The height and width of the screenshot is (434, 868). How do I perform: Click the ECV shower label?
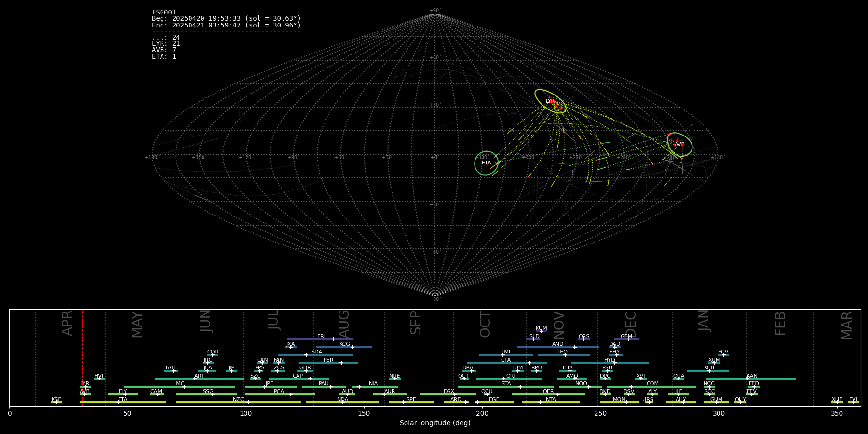pyautogui.click(x=723, y=352)
